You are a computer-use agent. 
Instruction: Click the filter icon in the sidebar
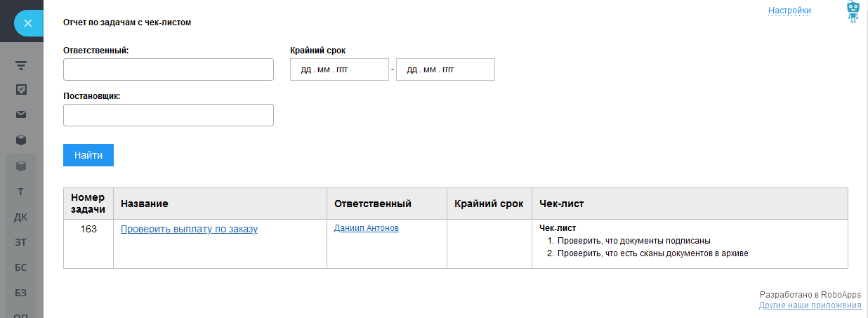(21, 65)
